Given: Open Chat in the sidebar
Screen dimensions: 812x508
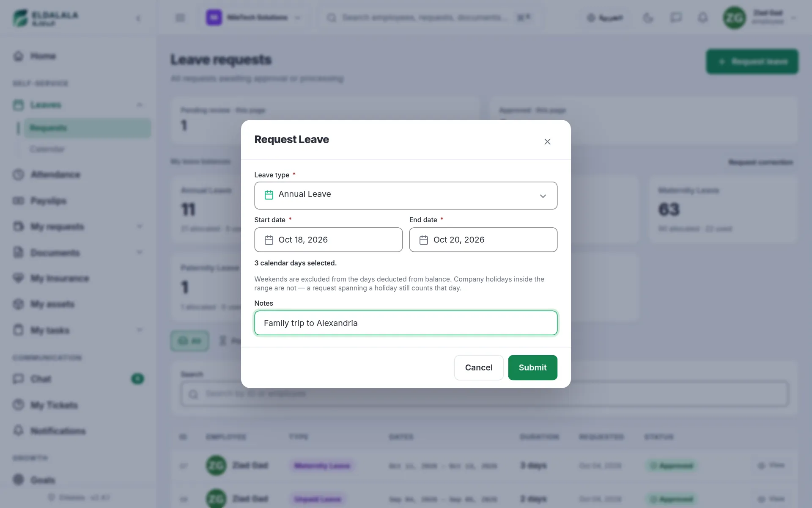Looking at the screenshot, I should click(78, 379).
